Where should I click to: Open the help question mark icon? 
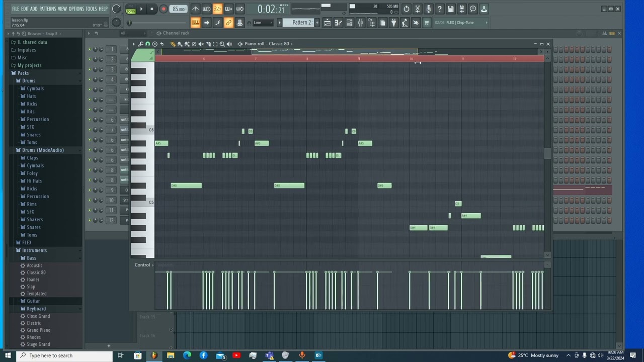[440, 9]
